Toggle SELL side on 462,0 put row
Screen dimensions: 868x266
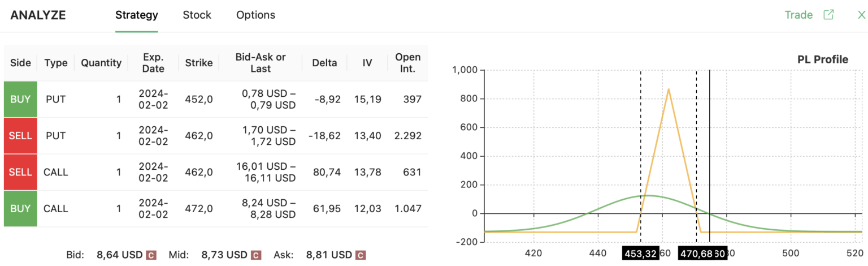(x=20, y=136)
